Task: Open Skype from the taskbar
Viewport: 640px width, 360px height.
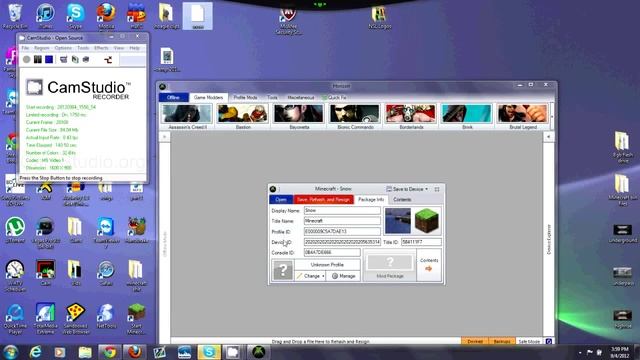Action: [209, 352]
